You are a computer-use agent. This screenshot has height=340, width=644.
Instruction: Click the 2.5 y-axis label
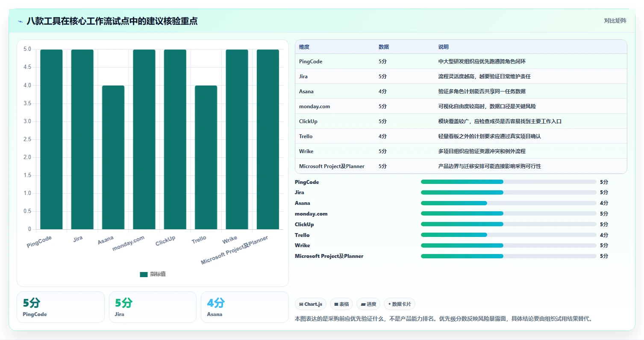(x=27, y=139)
